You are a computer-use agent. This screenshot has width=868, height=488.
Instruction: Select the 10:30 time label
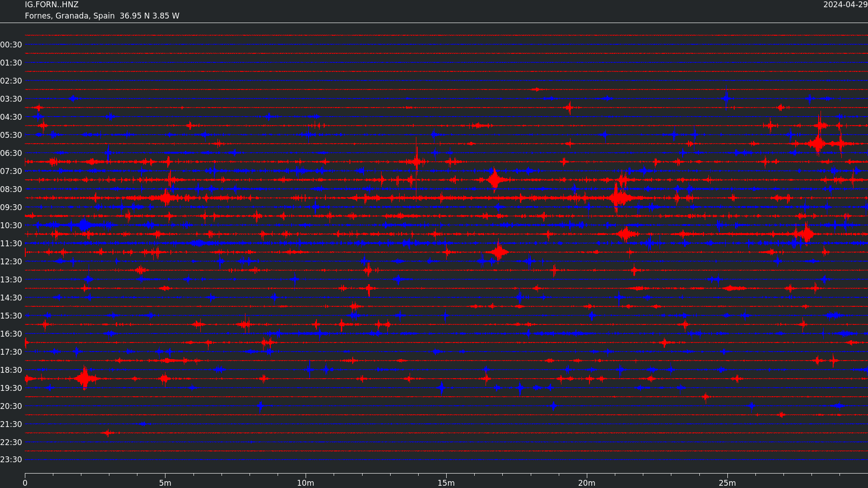click(x=11, y=225)
